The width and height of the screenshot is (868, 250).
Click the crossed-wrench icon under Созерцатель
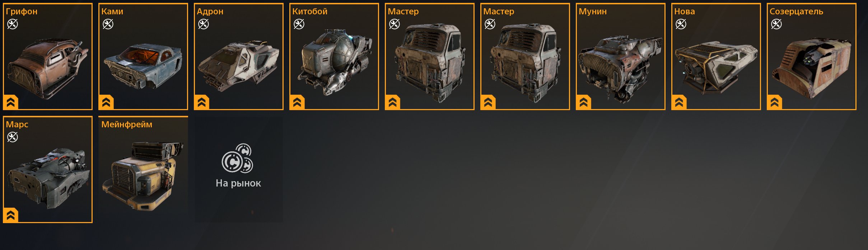click(776, 24)
